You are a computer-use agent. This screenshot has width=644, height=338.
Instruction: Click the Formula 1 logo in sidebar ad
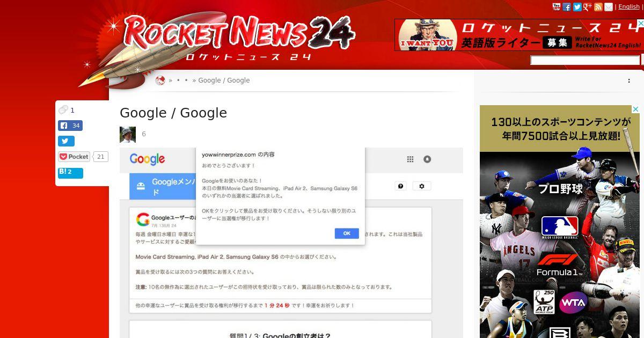pos(558,266)
